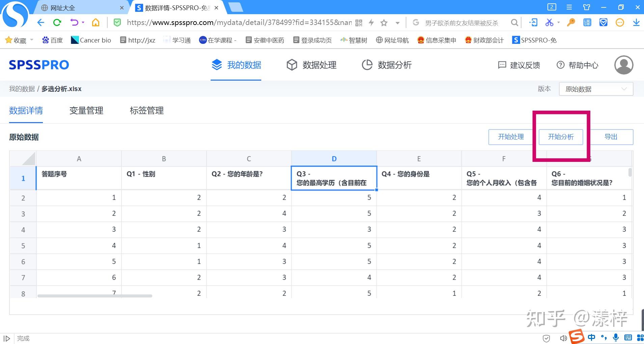Click the microphone icon in system tray
Screen dimensions: 644x344
(x=616, y=338)
